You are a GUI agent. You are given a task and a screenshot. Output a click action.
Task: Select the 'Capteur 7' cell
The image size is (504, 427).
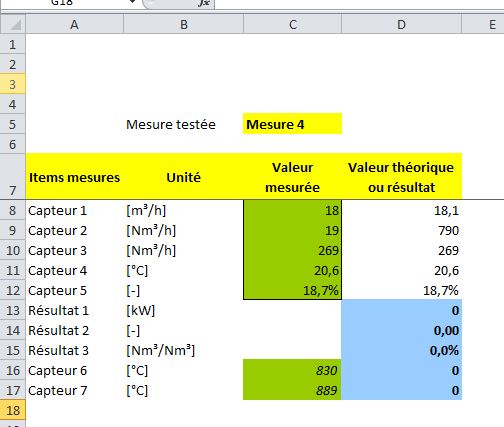click(74, 390)
